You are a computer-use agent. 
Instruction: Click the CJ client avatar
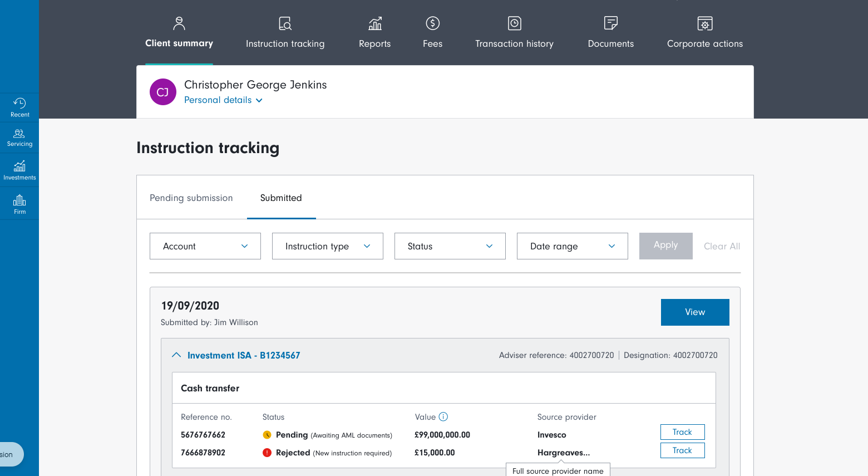pyautogui.click(x=163, y=92)
